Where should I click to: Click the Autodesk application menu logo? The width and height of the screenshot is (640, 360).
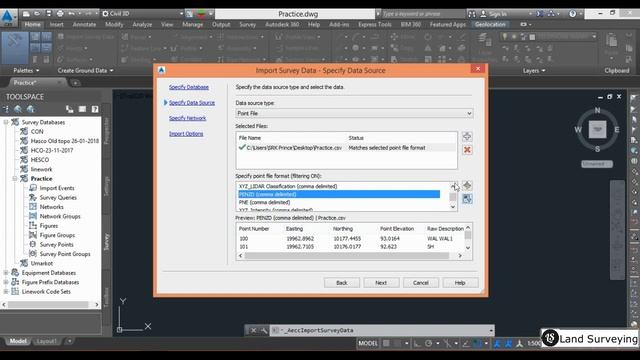click(8, 17)
